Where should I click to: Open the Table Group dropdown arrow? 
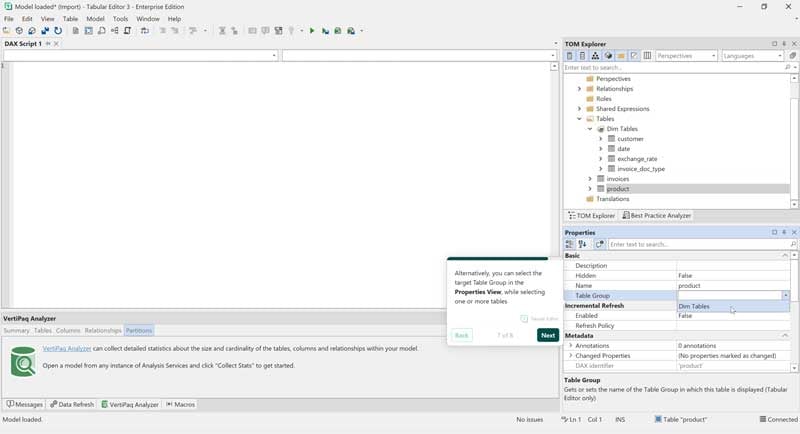click(785, 295)
